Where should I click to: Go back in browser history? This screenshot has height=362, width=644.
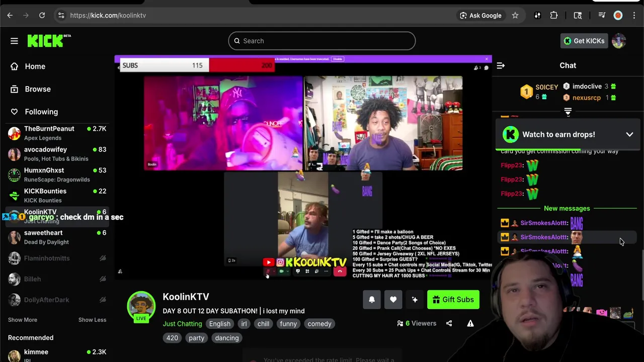[10, 16]
